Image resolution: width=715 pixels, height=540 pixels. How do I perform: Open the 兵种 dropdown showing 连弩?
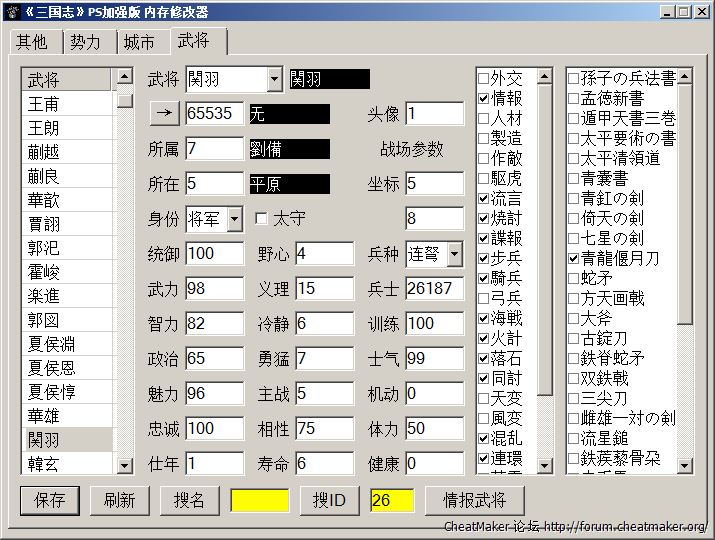pyautogui.click(x=455, y=254)
